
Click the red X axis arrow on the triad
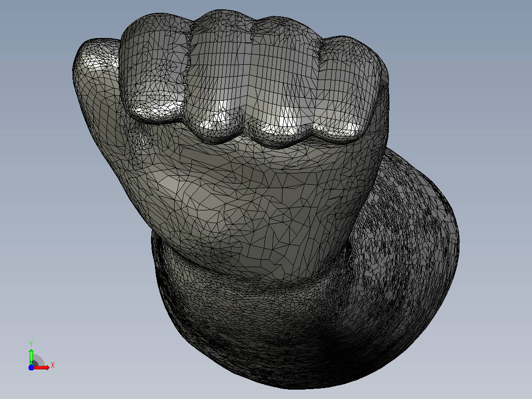[42, 367]
